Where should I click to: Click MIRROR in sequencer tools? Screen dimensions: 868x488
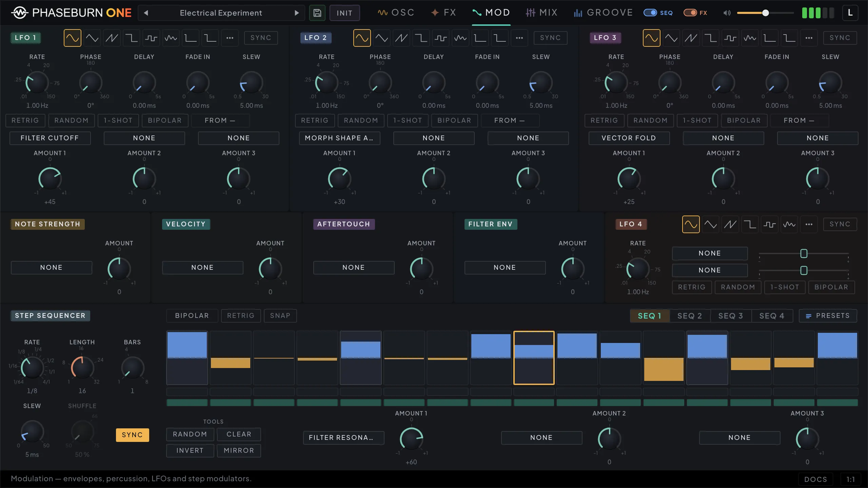tap(239, 451)
